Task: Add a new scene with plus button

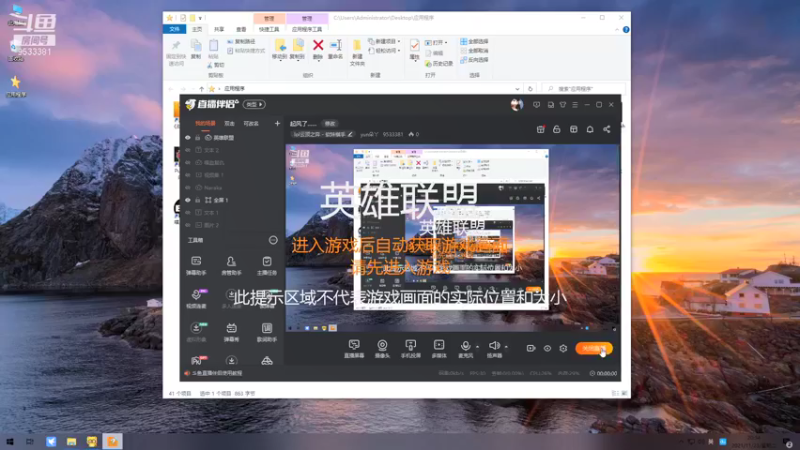Action: click(x=277, y=123)
